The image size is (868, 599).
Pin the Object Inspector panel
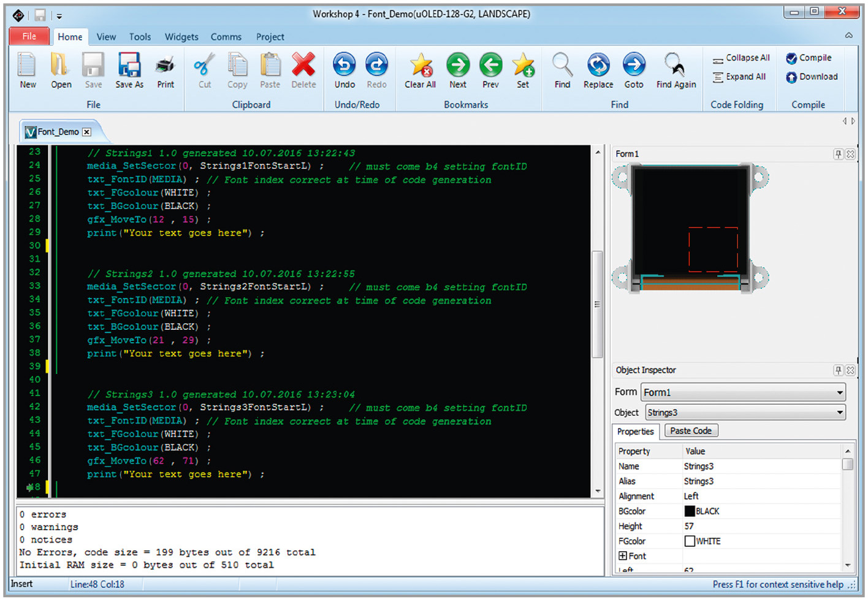(838, 370)
